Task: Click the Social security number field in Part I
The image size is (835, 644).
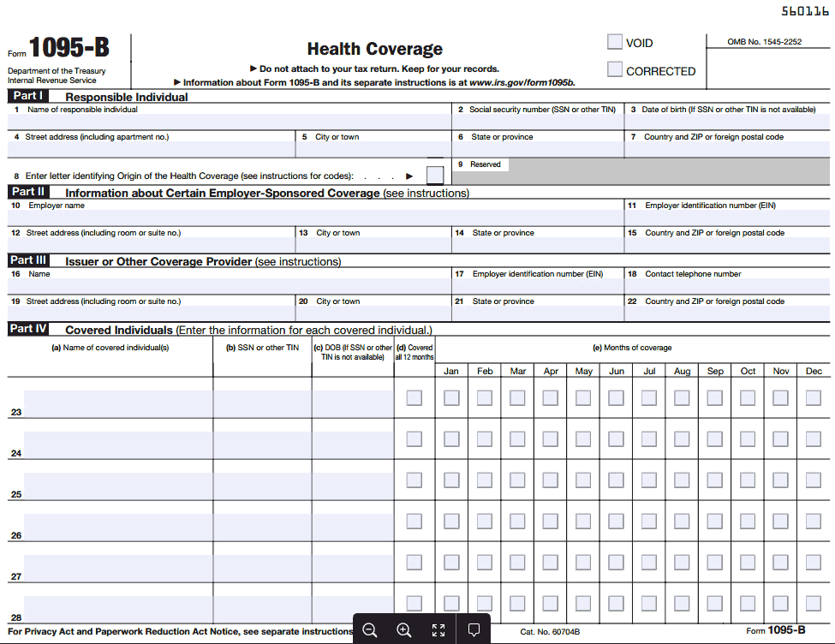Action: coord(537,122)
